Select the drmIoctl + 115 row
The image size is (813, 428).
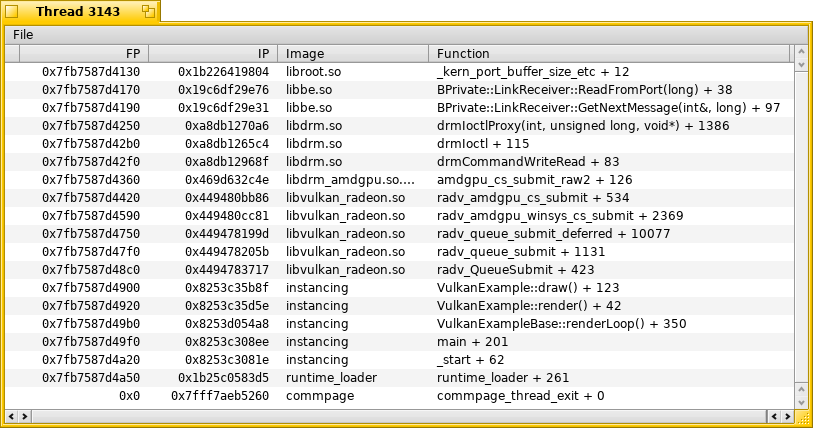[399, 144]
